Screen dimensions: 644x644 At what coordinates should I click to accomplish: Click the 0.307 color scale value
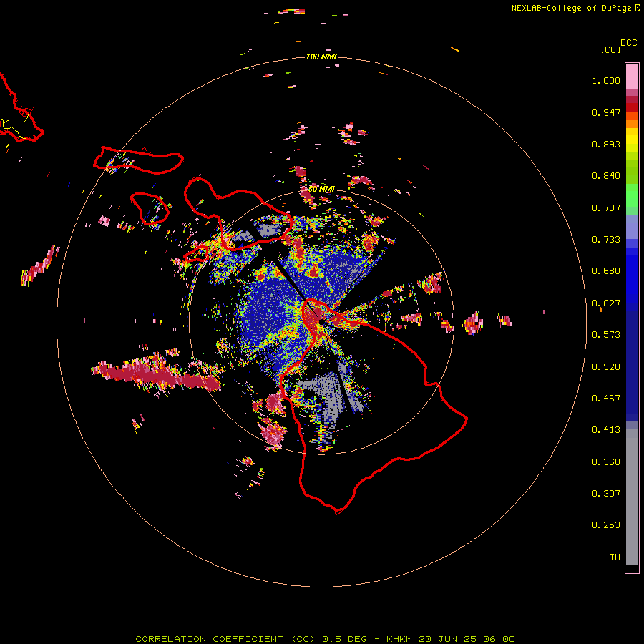point(606,494)
